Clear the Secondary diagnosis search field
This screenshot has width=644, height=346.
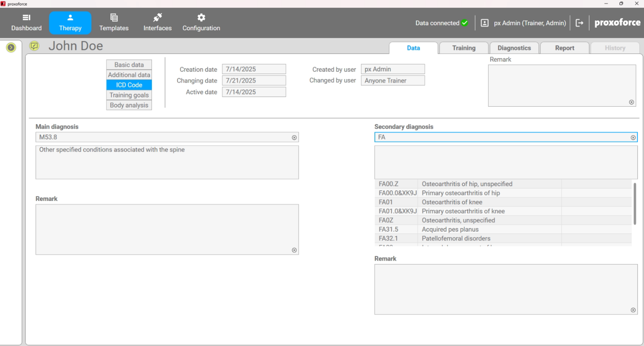coord(633,138)
